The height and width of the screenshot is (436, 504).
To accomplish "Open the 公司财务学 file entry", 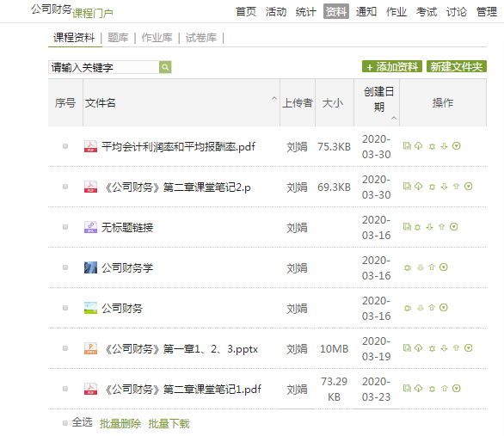I will pos(127,267).
